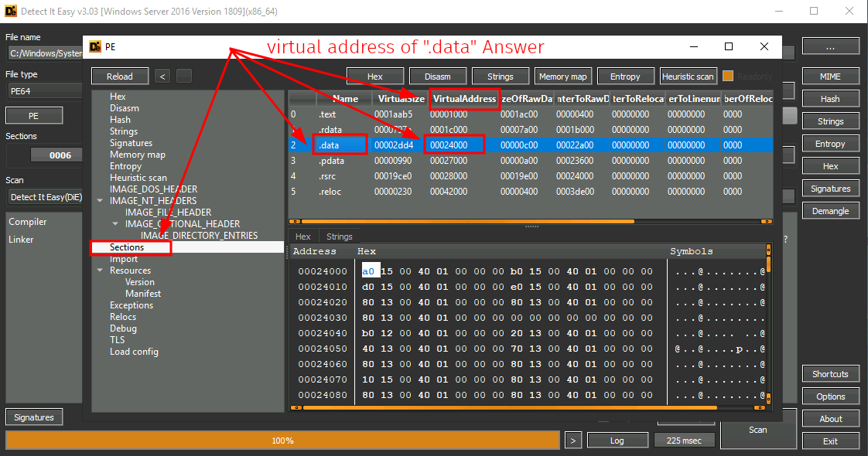Image resolution: width=868 pixels, height=456 pixels.
Task: Click the orange 100% scan progress bar
Action: point(282,441)
